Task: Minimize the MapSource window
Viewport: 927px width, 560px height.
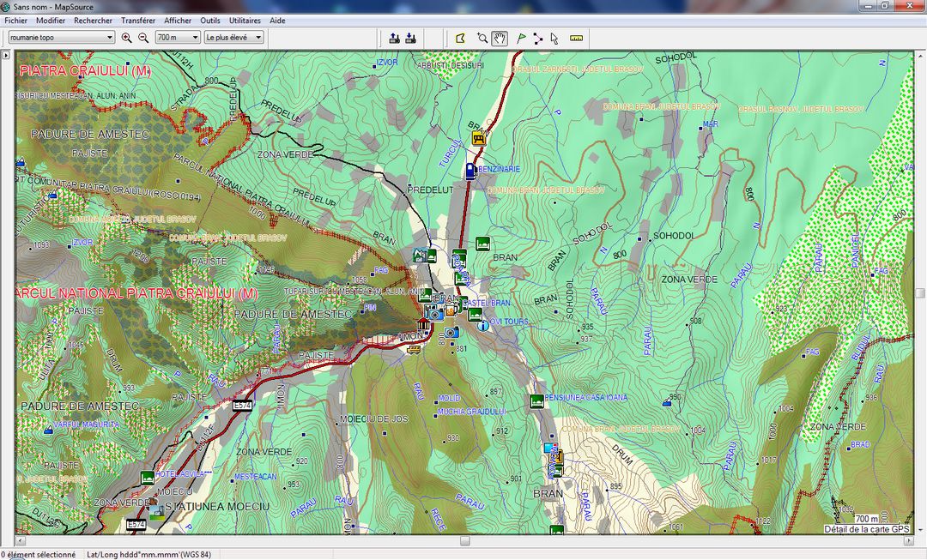Action: [x=869, y=6]
